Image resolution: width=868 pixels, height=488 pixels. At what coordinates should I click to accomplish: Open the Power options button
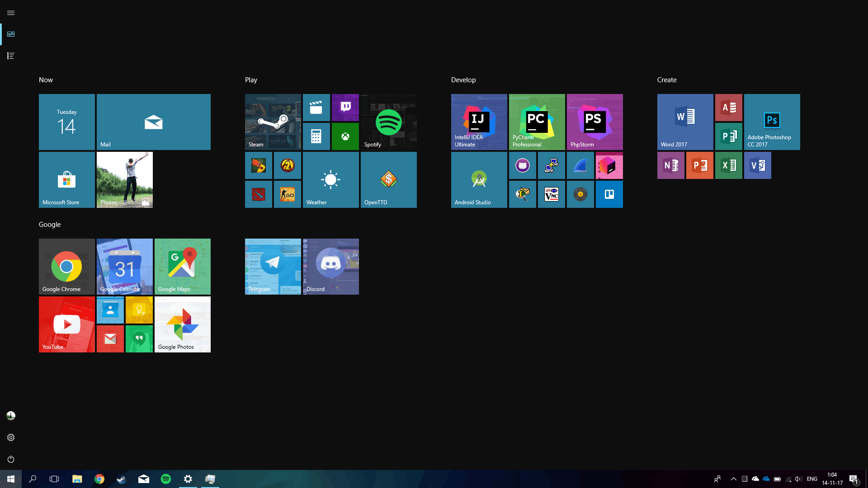[x=11, y=459]
